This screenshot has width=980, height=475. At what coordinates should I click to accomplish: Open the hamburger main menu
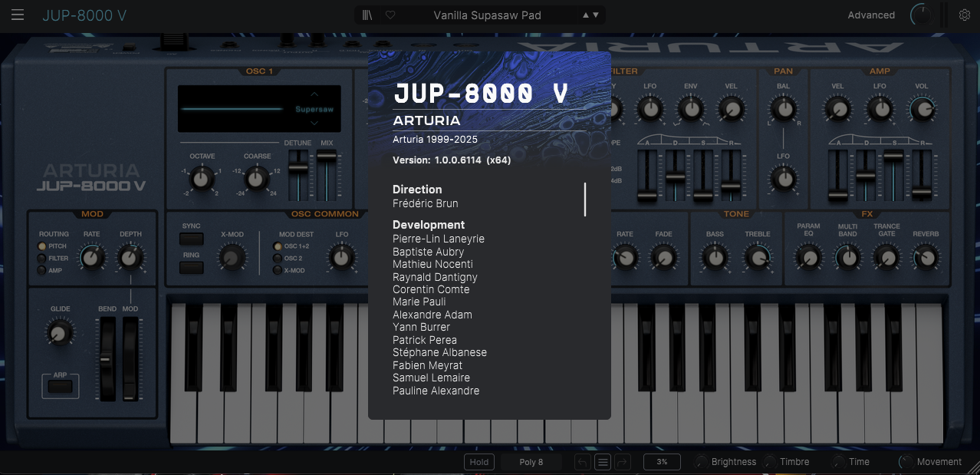pos(18,15)
